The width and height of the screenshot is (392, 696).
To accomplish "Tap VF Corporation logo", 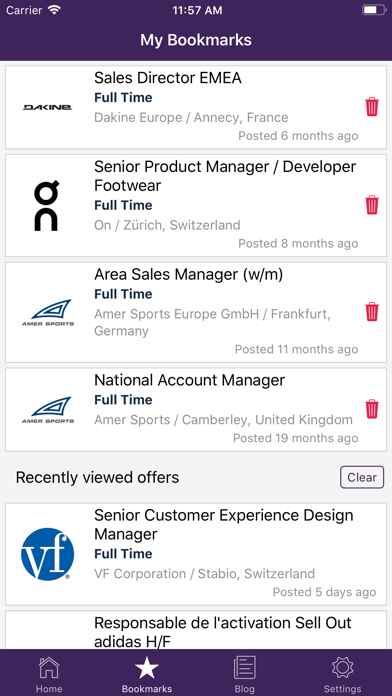I will point(48,554).
